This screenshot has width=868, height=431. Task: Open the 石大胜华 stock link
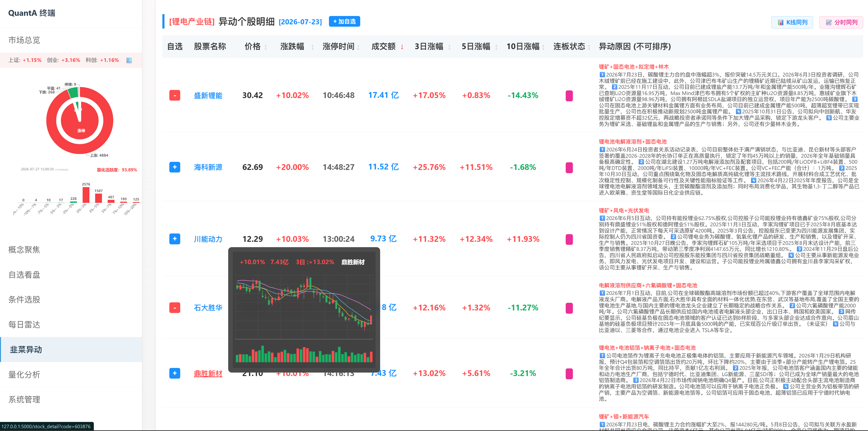(x=208, y=308)
